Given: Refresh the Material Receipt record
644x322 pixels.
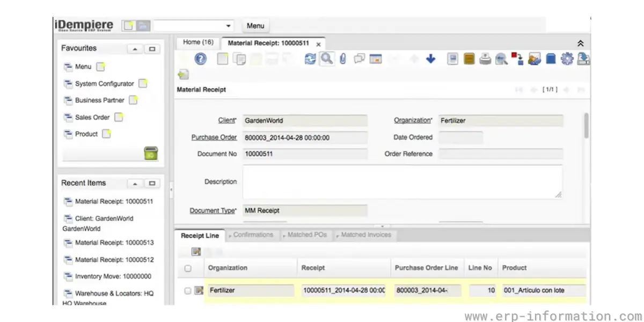Looking at the screenshot, I should point(310,59).
